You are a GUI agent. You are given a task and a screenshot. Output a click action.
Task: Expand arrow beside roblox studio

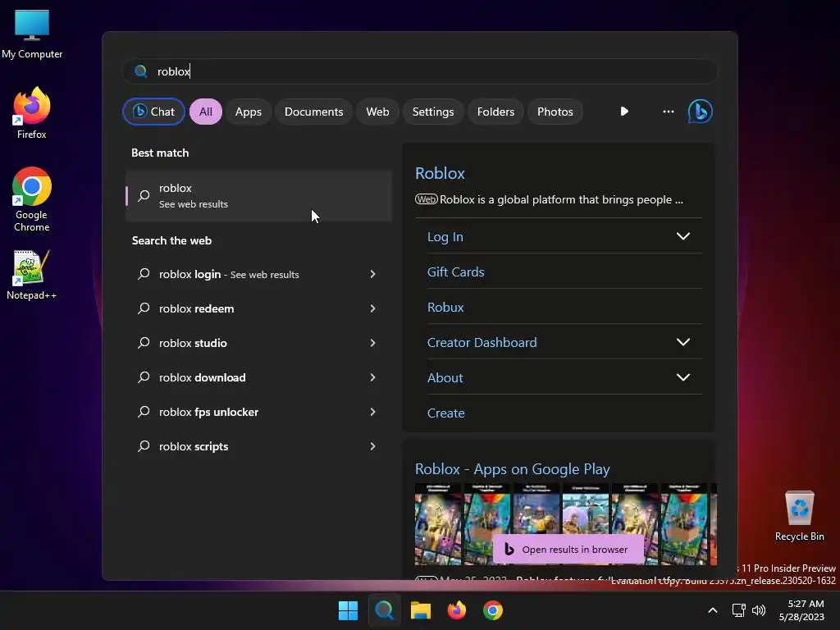coord(373,343)
